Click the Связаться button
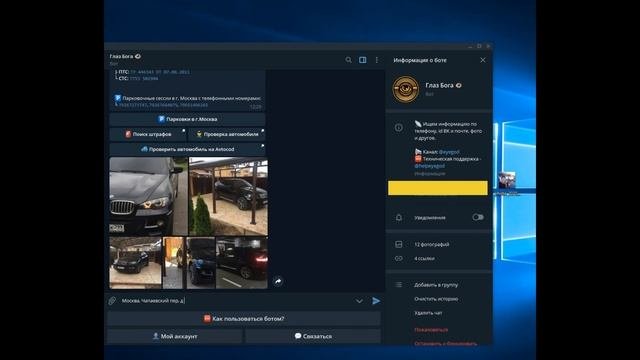This screenshot has height=360, width=640. pyautogui.click(x=313, y=336)
